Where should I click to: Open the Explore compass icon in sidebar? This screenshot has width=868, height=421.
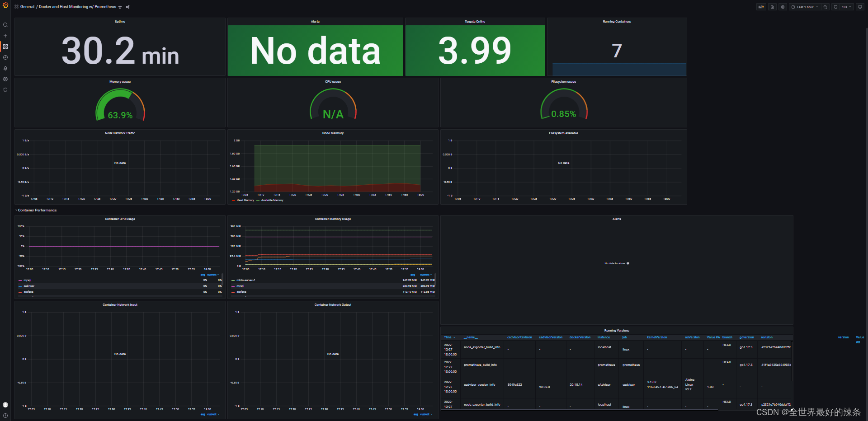5,57
